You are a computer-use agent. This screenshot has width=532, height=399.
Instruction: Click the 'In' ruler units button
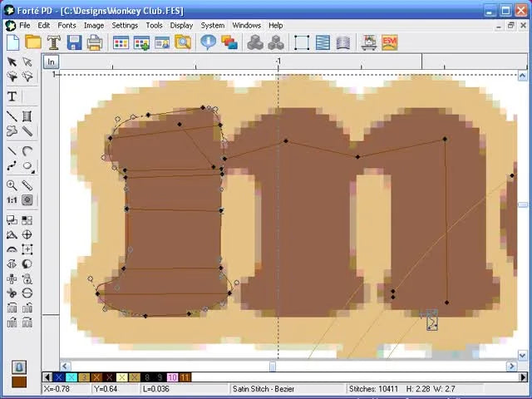click(51, 62)
